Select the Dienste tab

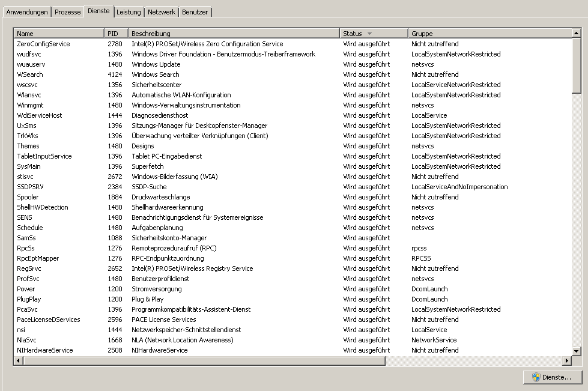99,11
